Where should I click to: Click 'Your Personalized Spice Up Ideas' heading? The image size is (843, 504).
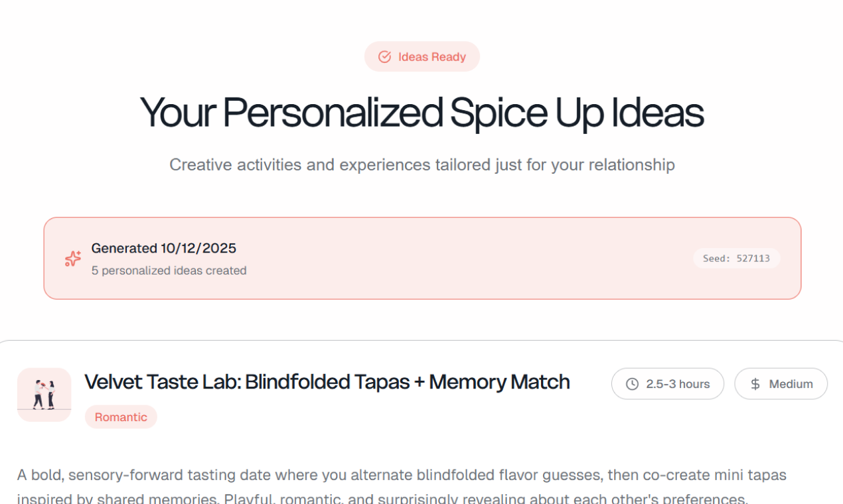(x=421, y=113)
